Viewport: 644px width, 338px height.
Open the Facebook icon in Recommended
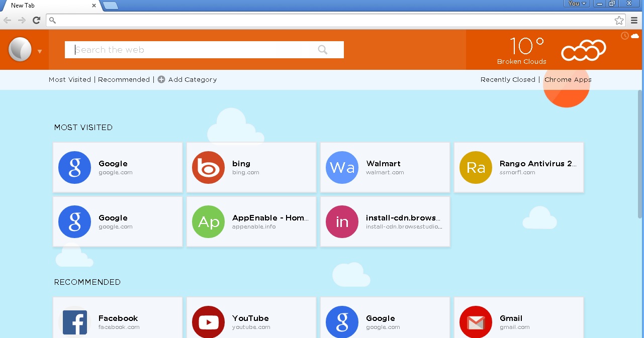click(75, 322)
